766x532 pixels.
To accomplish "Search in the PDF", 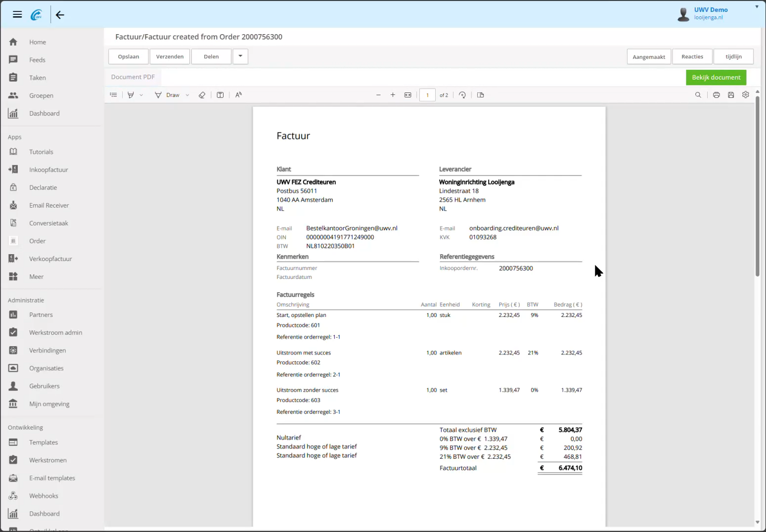I will point(698,95).
